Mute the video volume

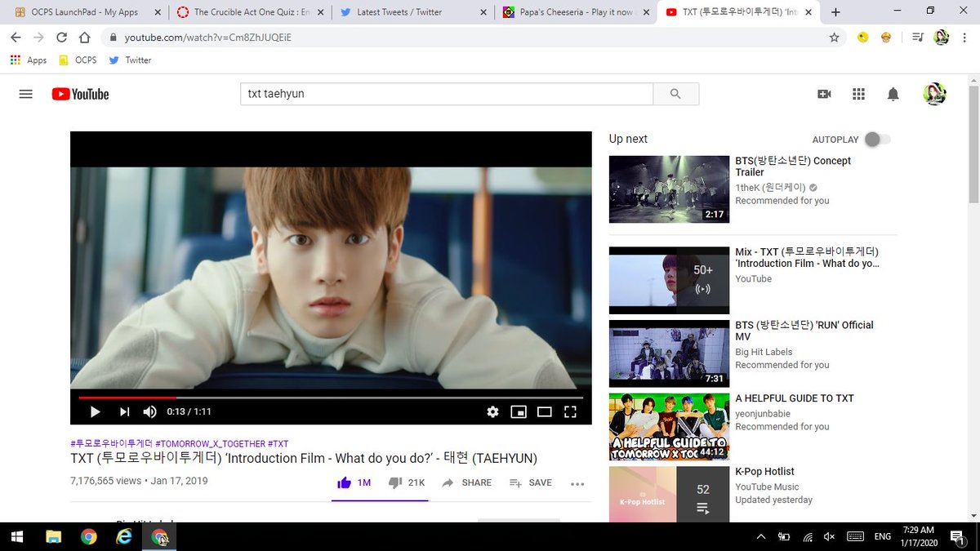point(149,411)
